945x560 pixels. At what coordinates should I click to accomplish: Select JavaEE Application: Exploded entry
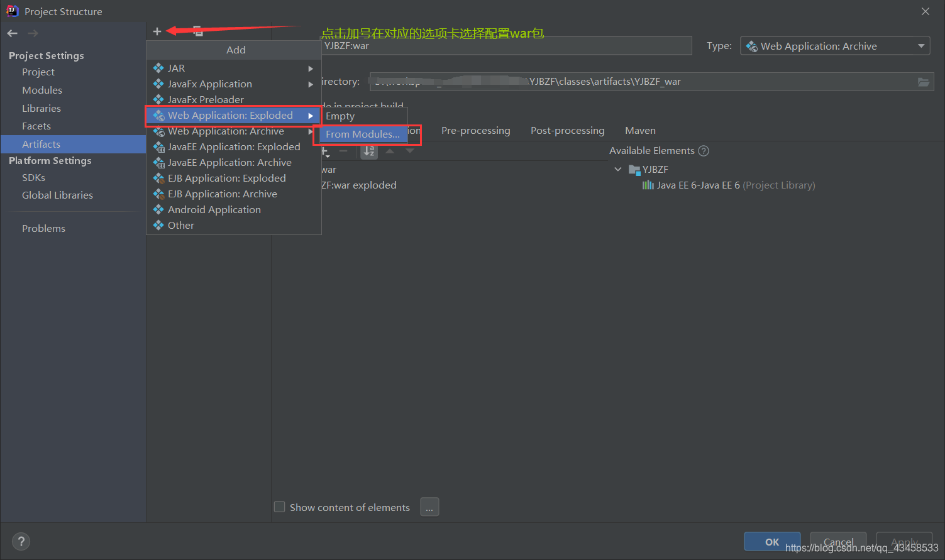pos(233,147)
